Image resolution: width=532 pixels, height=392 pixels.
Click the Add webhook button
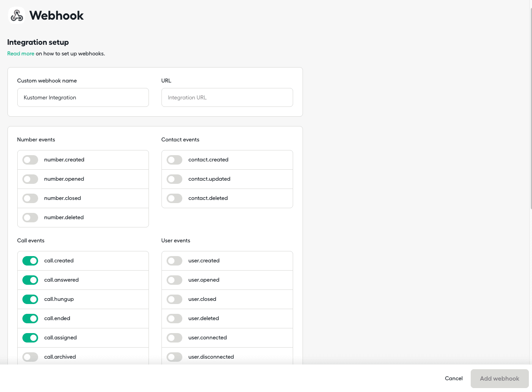pyautogui.click(x=499, y=379)
